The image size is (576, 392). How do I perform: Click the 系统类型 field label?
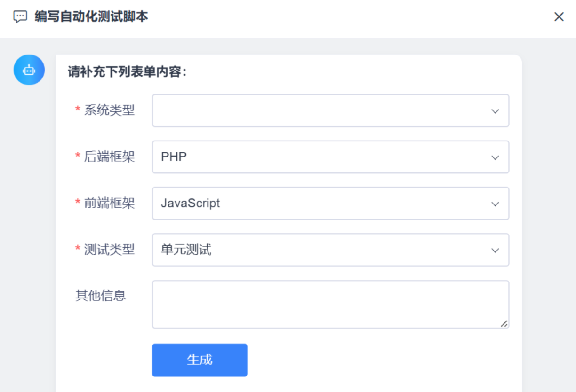pos(109,110)
